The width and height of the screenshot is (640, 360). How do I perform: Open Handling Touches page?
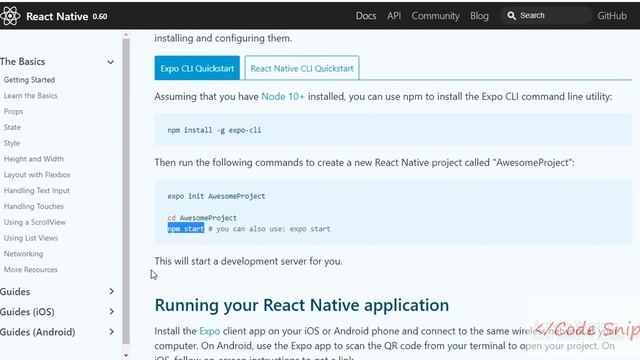point(34,207)
